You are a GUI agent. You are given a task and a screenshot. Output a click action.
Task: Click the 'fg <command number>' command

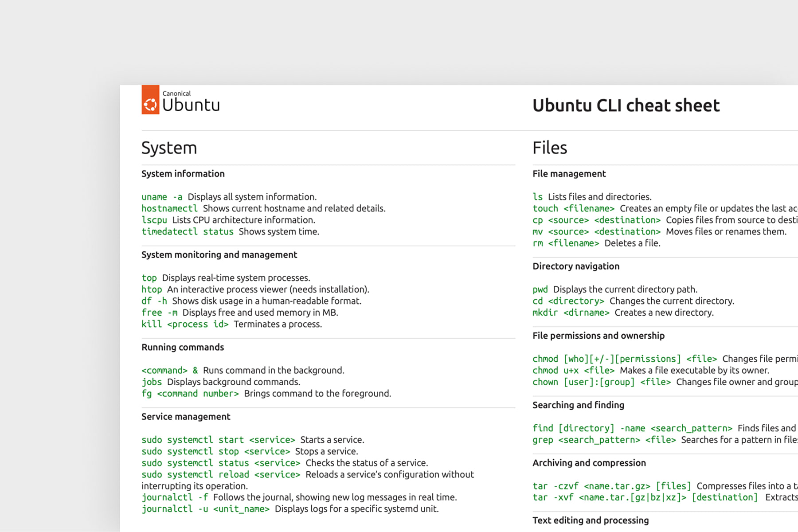pos(190,394)
